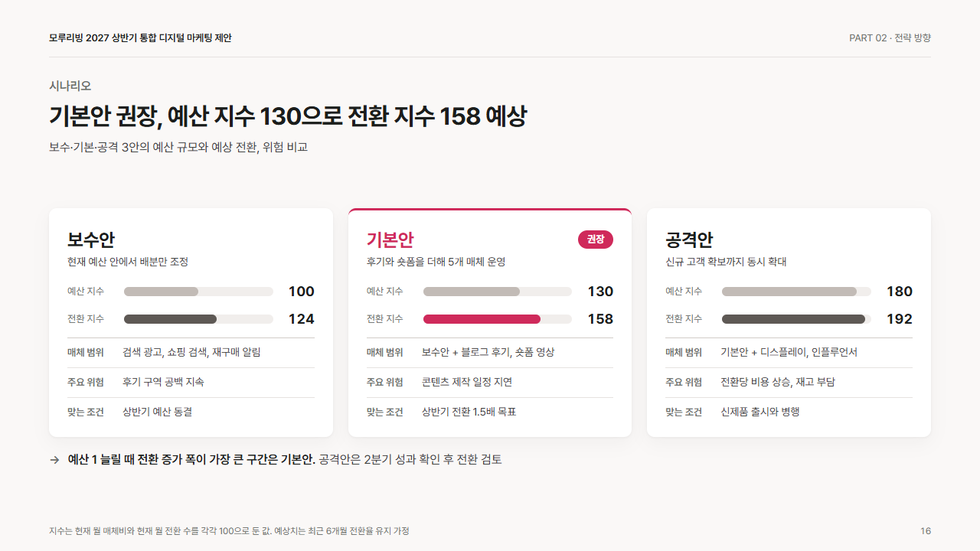Image resolution: width=980 pixels, height=551 pixels.
Task: Click the footnote starting with 지수는 현재
Action: [229, 531]
